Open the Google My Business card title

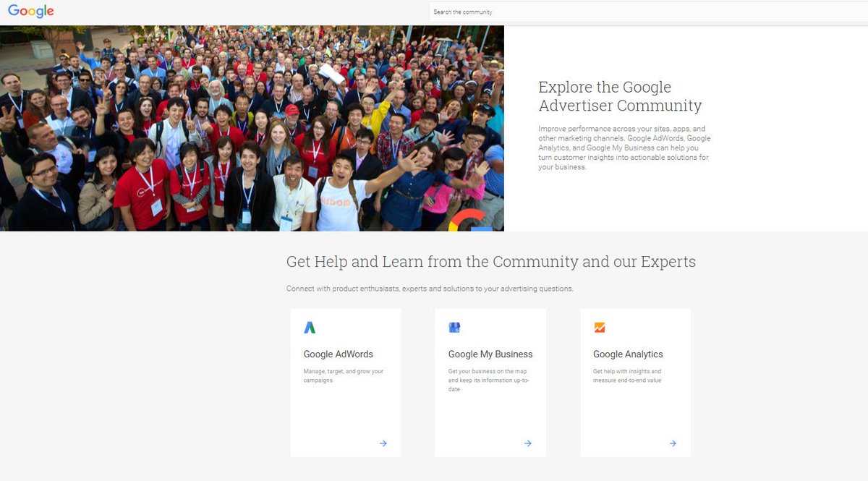click(x=490, y=354)
